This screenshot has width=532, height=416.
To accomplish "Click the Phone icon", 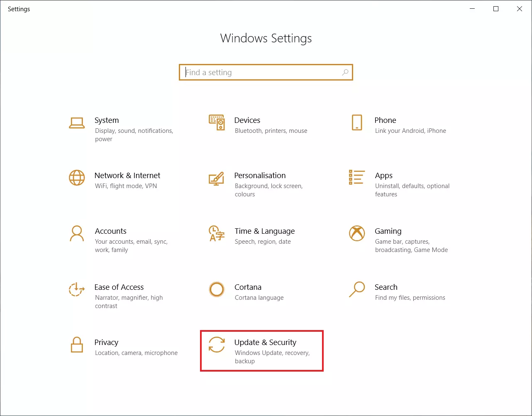I will [x=357, y=122].
